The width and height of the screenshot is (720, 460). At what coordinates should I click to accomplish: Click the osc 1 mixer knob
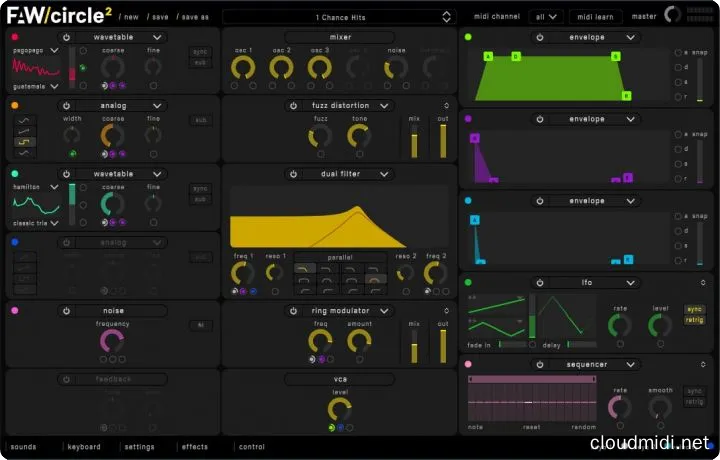243,67
